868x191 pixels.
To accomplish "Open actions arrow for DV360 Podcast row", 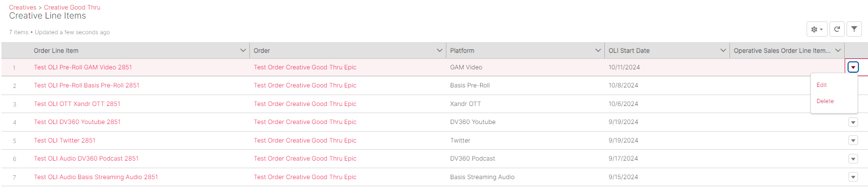I will point(853,159).
